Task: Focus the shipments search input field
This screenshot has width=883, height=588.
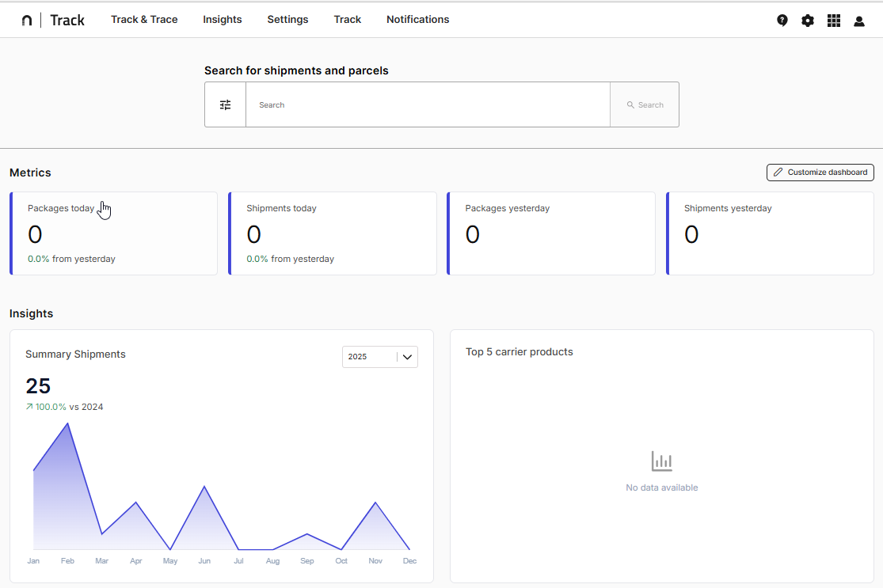Action: [x=428, y=104]
